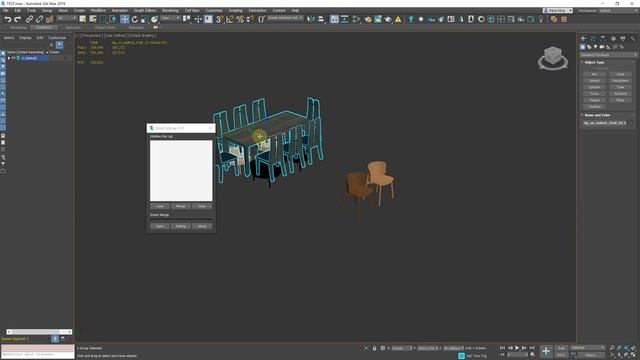640x360 pixels.
Task: Click the Play Animation button
Action: coord(517,348)
